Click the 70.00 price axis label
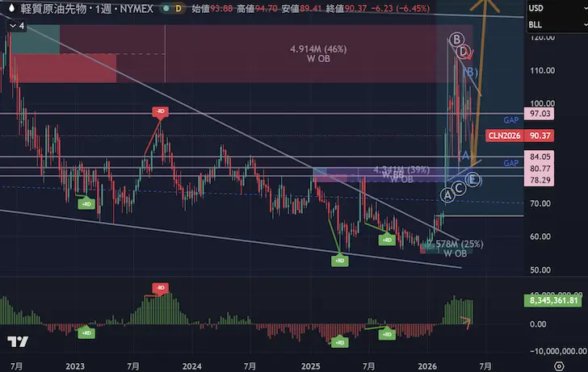This screenshot has width=588, height=372. tap(540, 203)
